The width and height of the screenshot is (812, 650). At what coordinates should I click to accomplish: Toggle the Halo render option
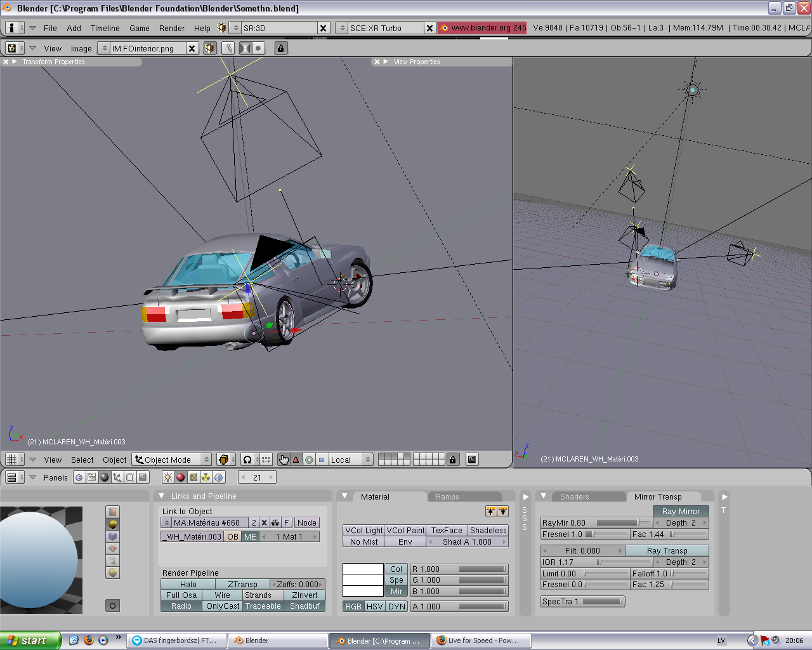click(188, 585)
